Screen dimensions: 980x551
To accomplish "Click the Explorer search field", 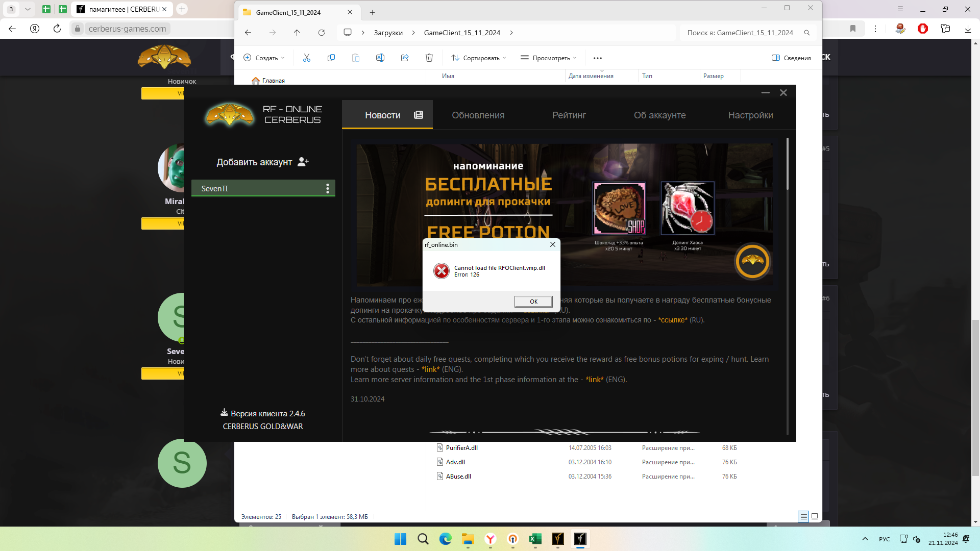I will (740, 33).
